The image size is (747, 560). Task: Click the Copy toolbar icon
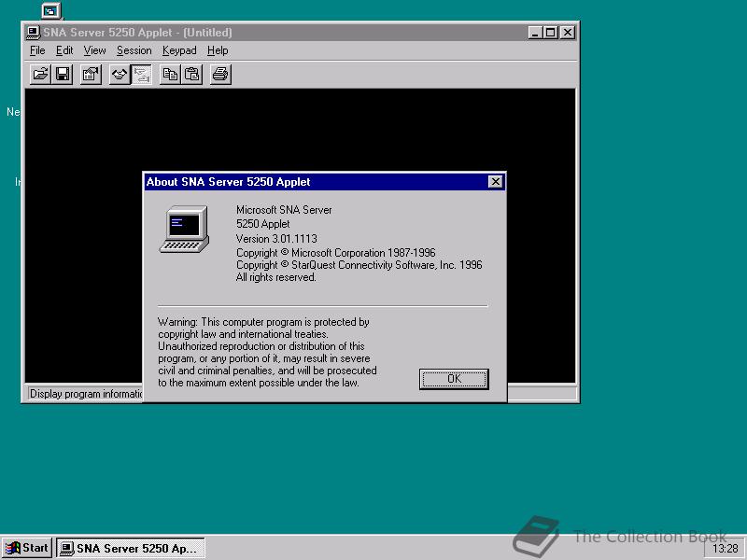[170, 75]
